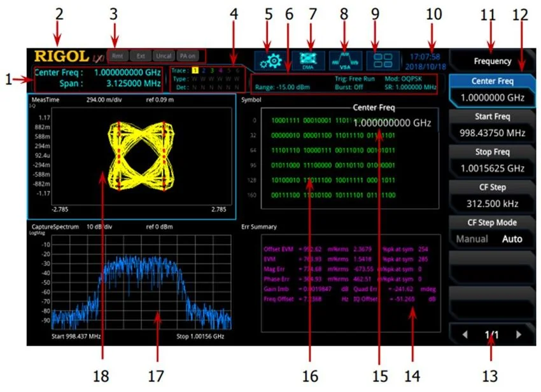541x392 pixels.
Task: Open the system settings gear icon
Action: click(272, 61)
